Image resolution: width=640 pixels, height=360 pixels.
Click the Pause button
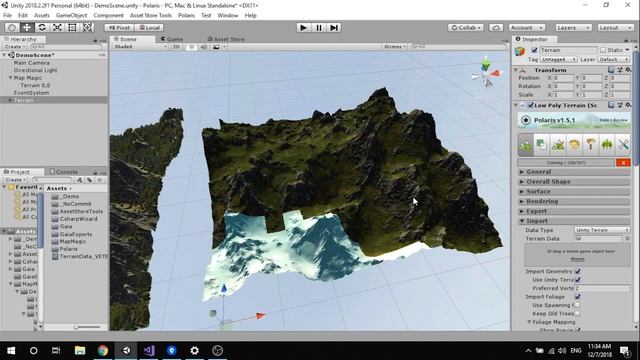(x=319, y=28)
